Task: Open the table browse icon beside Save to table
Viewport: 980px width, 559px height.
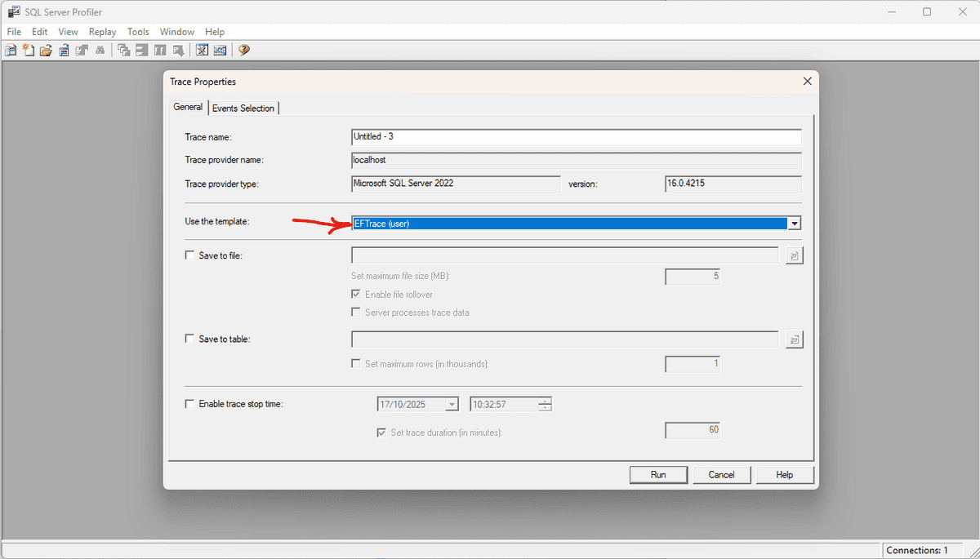Action: (794, 339)
